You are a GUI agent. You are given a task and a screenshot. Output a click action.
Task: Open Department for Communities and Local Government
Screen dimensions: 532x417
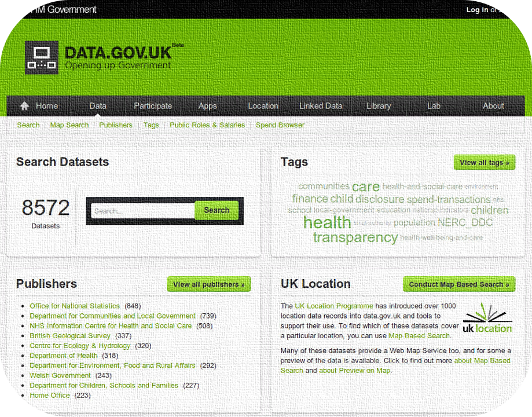tap(112, 316)
